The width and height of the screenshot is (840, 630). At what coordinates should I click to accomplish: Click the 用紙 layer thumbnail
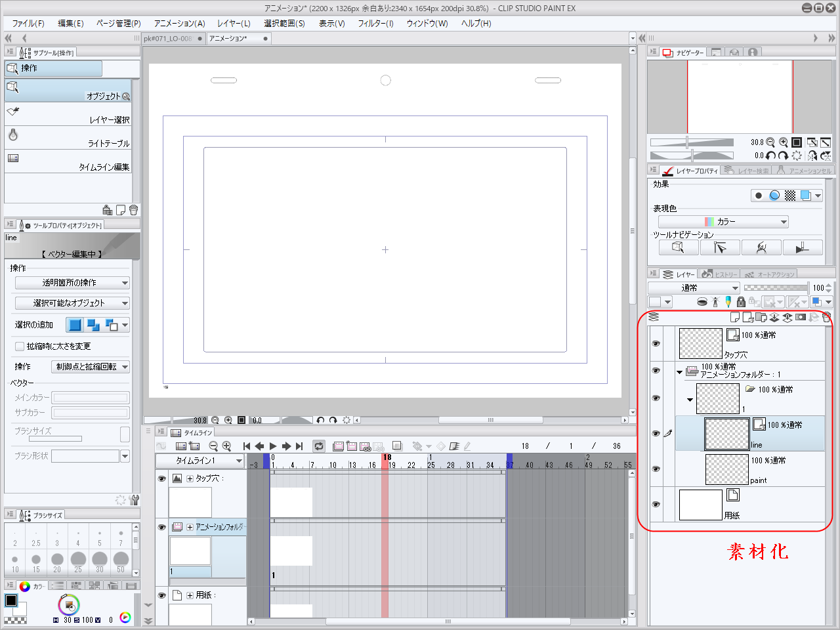(x=700, y=505)
